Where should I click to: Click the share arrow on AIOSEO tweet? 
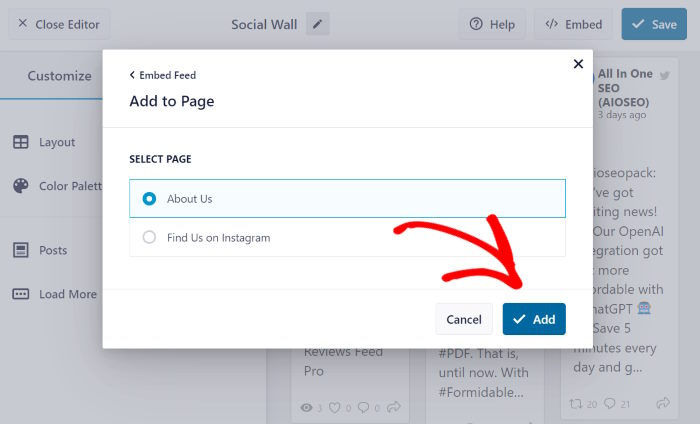click(x=663, y=404)
